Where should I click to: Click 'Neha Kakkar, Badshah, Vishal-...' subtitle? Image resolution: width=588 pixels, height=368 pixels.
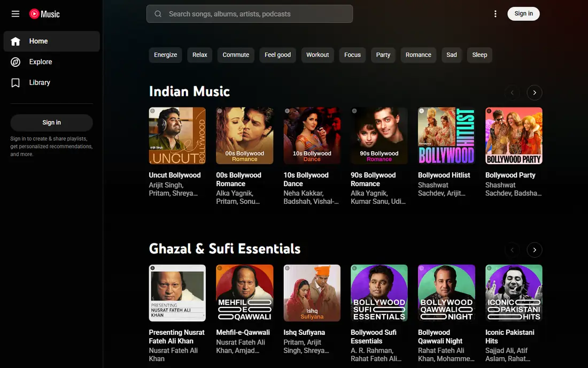[x=311, y=197]
